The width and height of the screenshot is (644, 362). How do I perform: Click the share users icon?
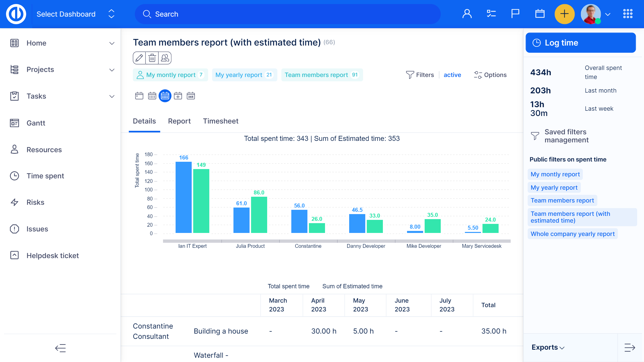tap(165, 58)
